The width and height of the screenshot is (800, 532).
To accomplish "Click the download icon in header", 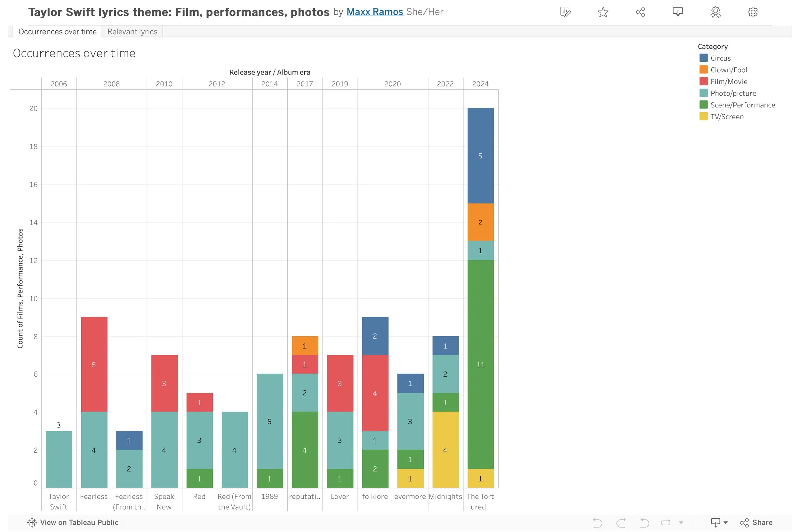I will tap(677, 12).
